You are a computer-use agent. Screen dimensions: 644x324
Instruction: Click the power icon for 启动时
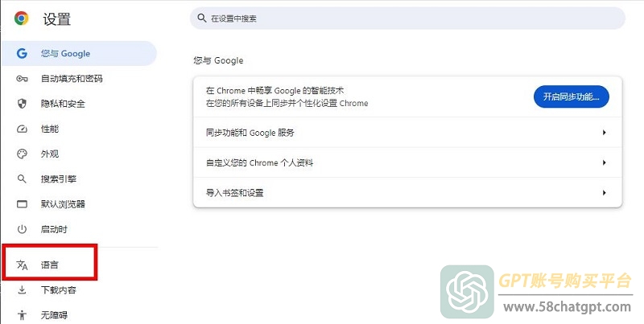pyautogui.click(x=22, y=229)
